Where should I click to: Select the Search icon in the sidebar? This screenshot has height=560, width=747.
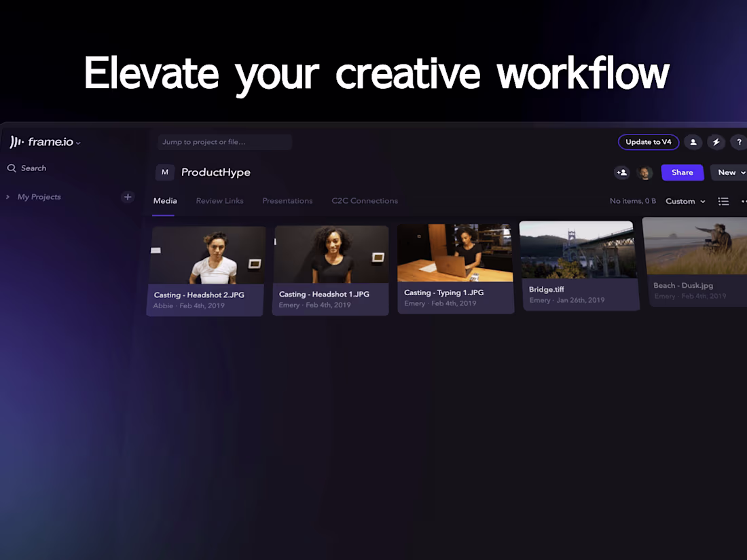click(x=12, y=168)
